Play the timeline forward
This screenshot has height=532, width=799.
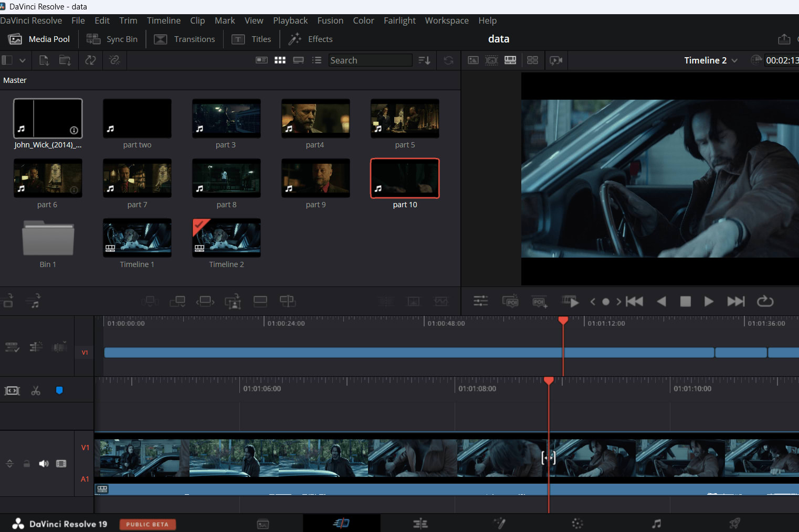(x=709, y=301)
